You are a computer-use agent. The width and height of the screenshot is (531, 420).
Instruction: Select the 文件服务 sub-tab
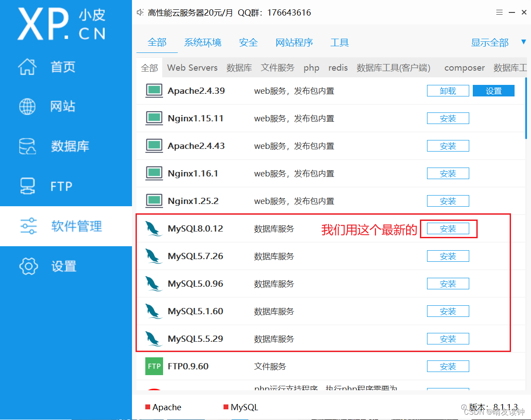click(x=277, y=68)
